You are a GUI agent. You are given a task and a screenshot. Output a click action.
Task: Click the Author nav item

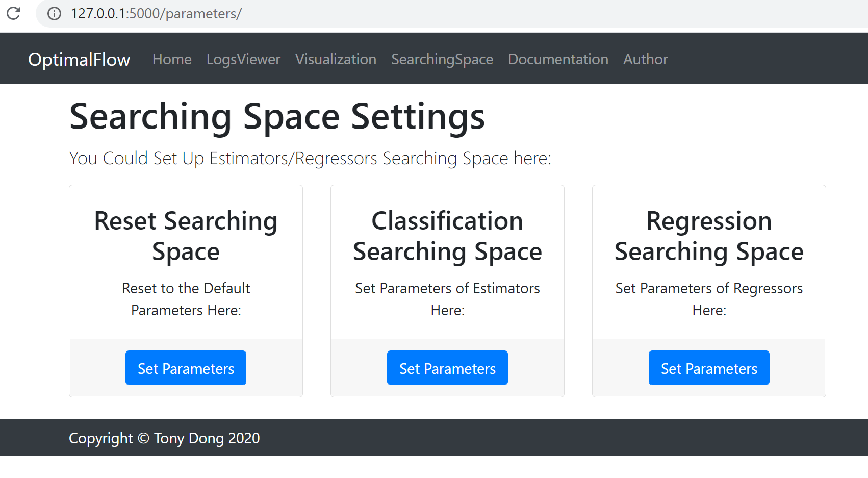pos(645,59)
